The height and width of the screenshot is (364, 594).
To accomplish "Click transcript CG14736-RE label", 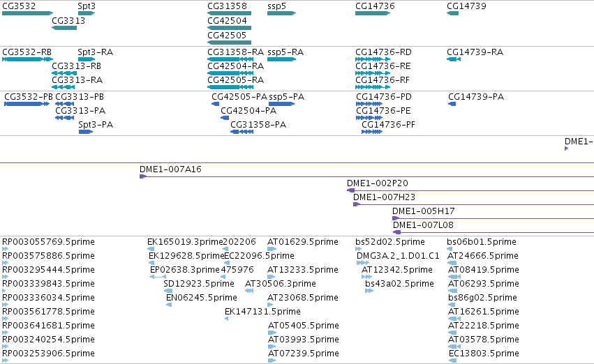I will tap(383, 66).
